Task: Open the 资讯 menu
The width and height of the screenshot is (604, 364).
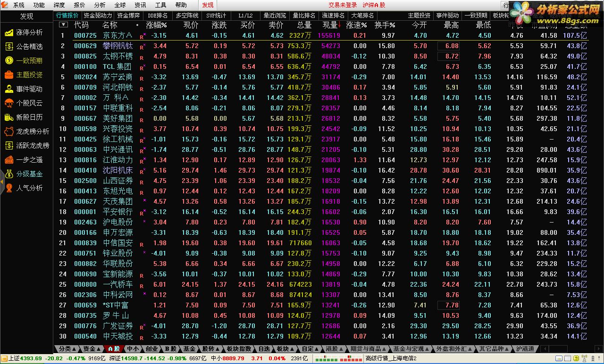Action: coord(140,5)
